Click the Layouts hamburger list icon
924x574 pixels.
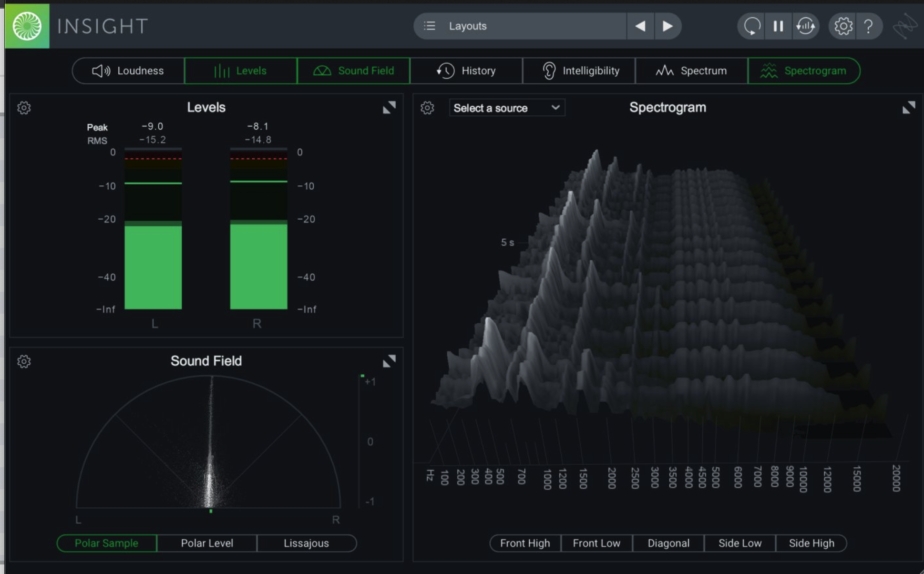point(430,26)
